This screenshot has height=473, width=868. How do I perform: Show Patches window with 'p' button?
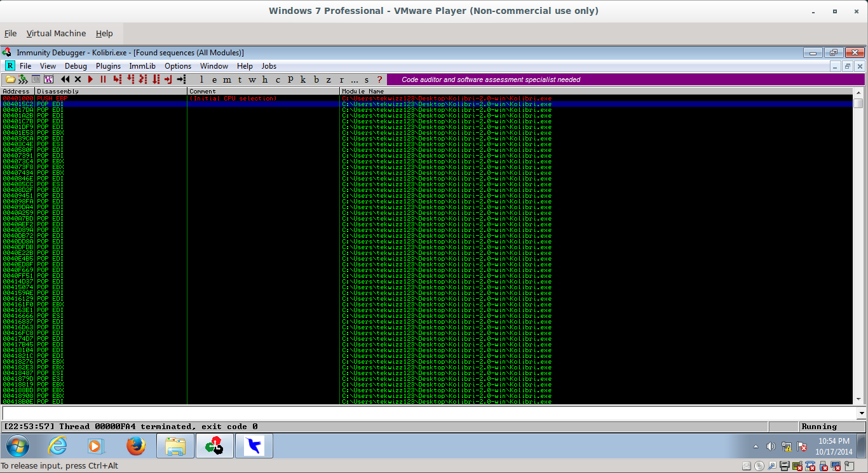click(x=290, y=79)
